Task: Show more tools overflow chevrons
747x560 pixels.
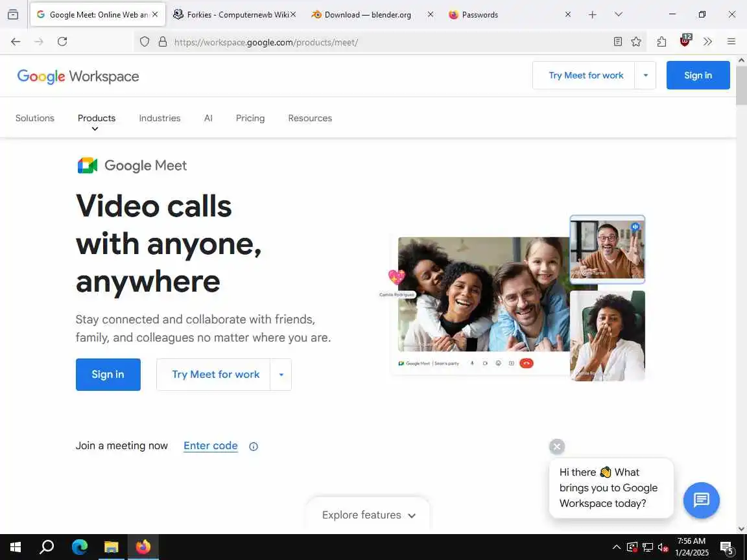Action: pos(708,42)
